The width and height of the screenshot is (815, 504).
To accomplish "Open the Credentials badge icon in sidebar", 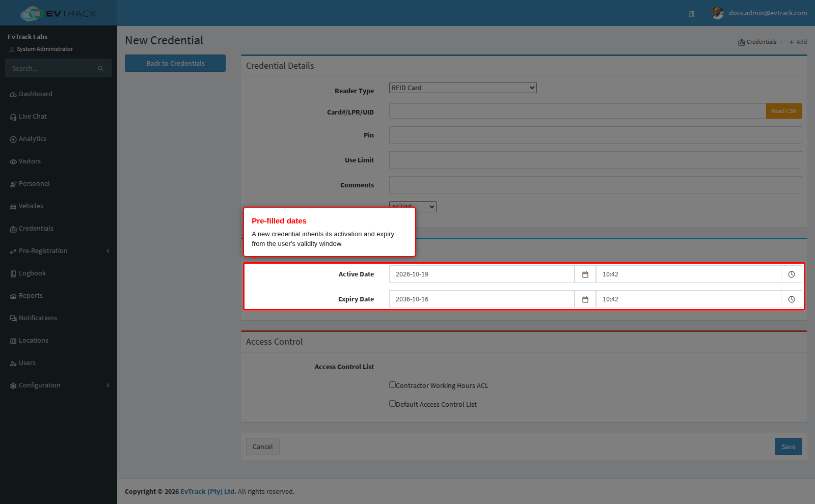I will (x=13, y=229).
